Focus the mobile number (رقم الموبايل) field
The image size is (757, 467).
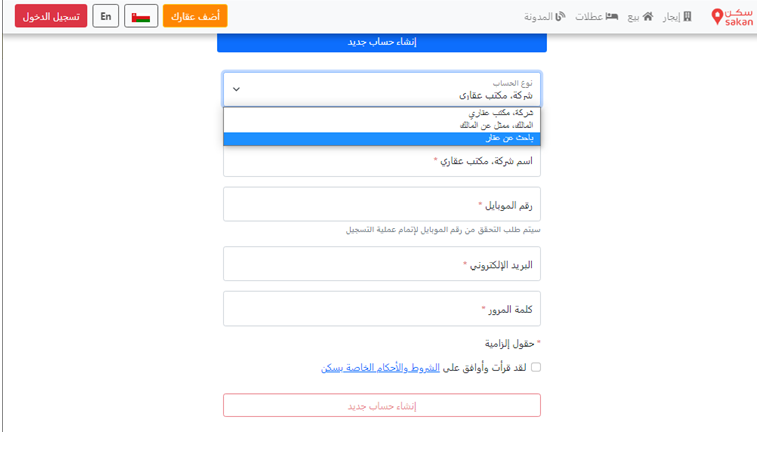pyautogui.click(x=382, y=204)
